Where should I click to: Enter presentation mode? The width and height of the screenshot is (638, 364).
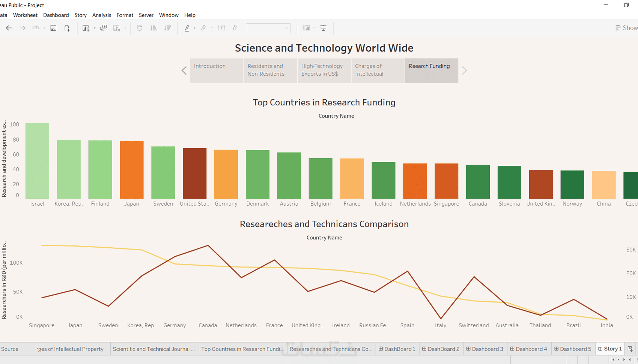pos(323,28)
